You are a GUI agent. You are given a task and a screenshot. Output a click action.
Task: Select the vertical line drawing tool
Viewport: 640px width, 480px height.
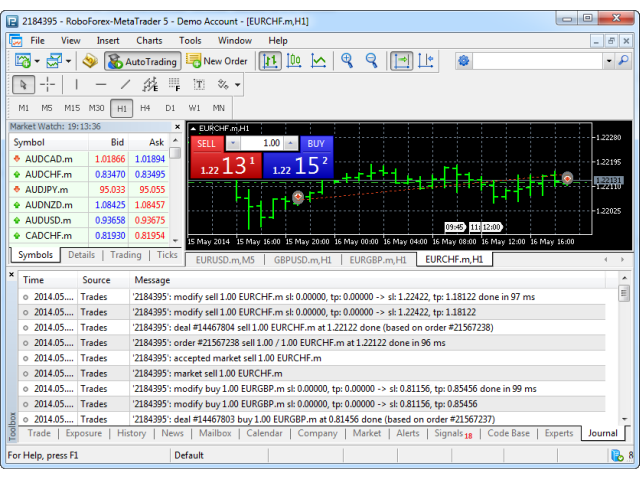pyautogui.click(x=76, y=85)
